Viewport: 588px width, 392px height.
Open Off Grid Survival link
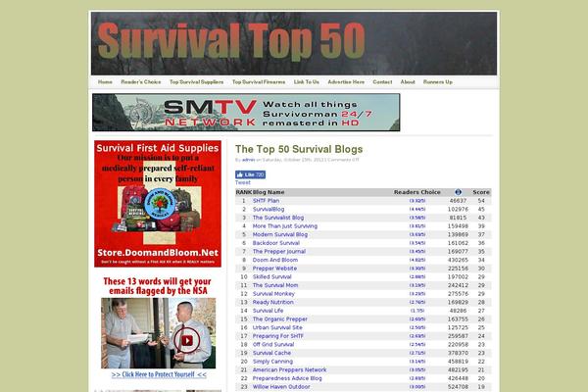273,344
